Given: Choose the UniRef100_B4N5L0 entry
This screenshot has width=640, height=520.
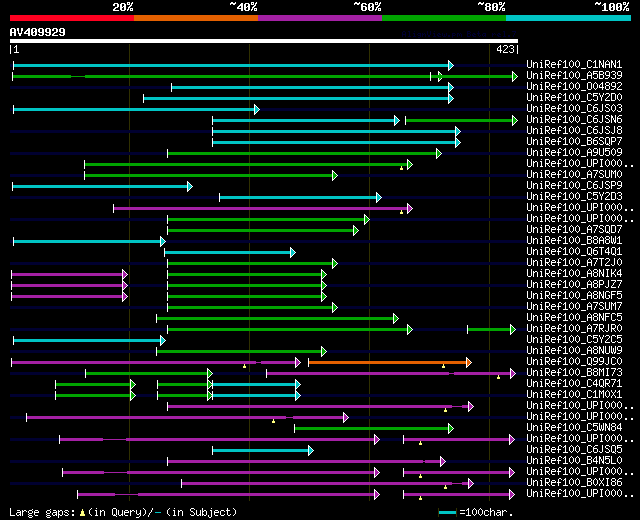Looking at the screenshot, I should 574,461.
